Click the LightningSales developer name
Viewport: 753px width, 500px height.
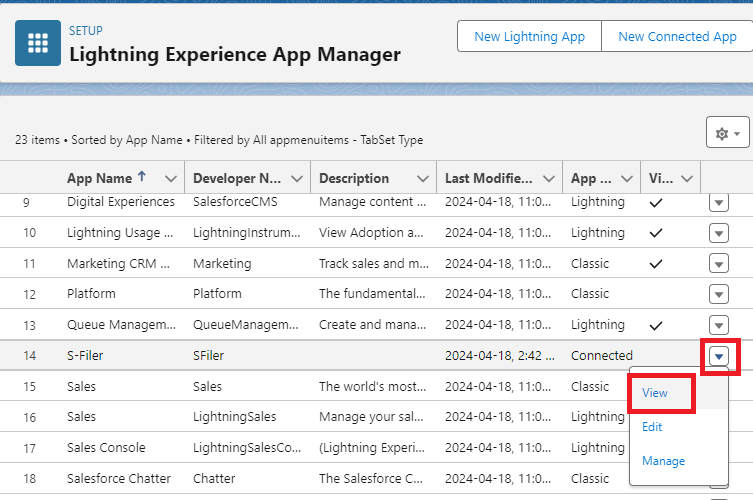234,416
